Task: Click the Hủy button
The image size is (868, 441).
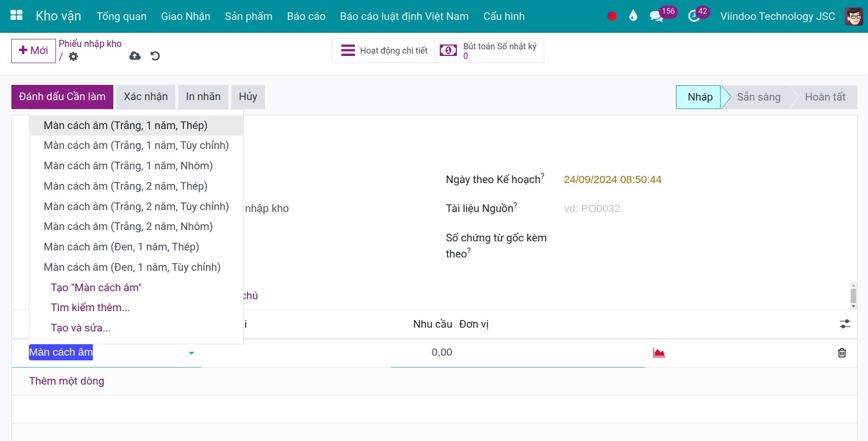Action: [248, 97]
